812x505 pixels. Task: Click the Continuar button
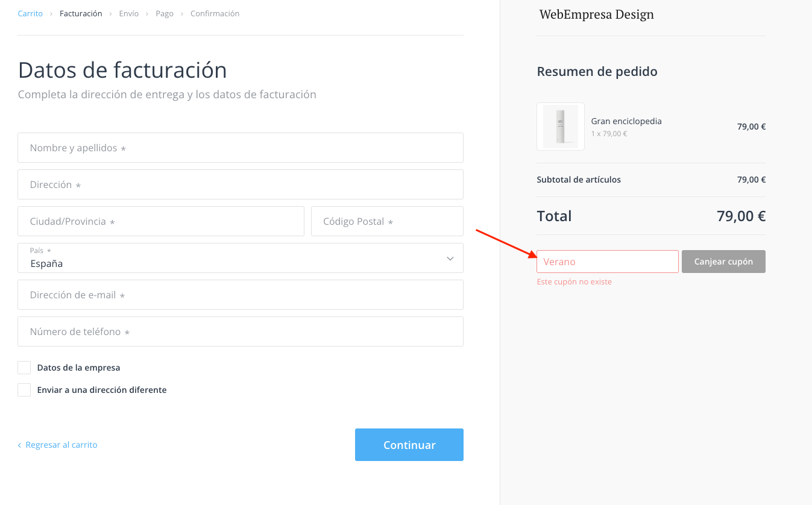[409, 445]
